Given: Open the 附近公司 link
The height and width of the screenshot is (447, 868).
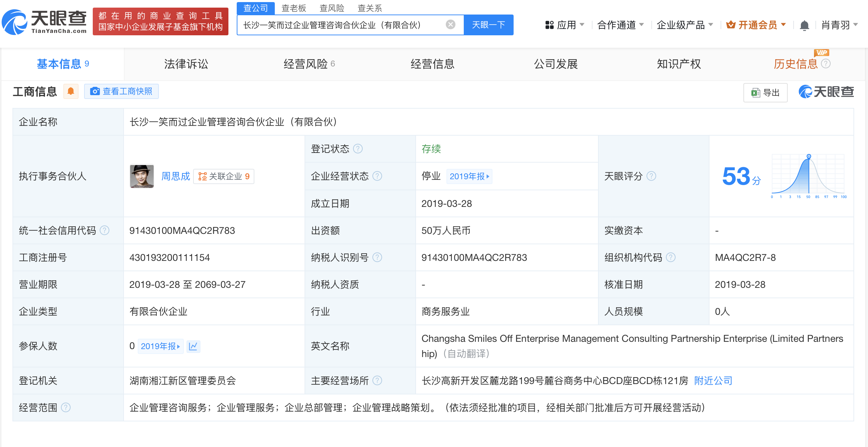Looking at the screenshot, I should tap(713, 381).
